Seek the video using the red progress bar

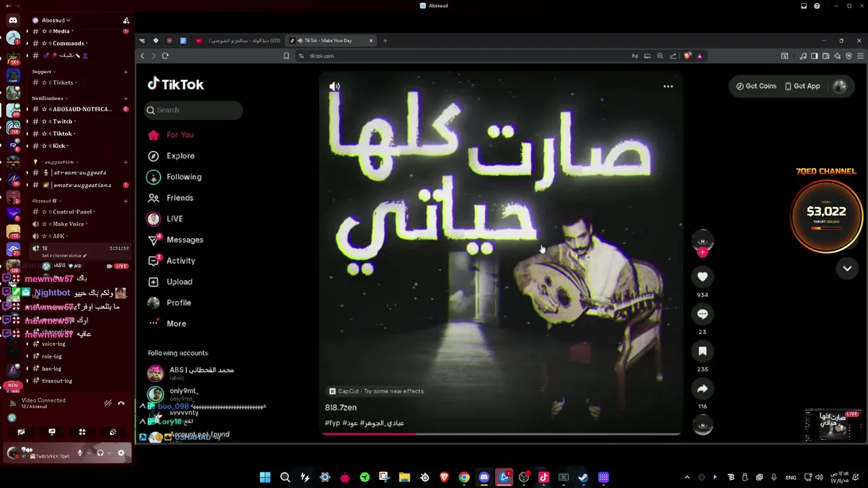[x=500, y=433]
